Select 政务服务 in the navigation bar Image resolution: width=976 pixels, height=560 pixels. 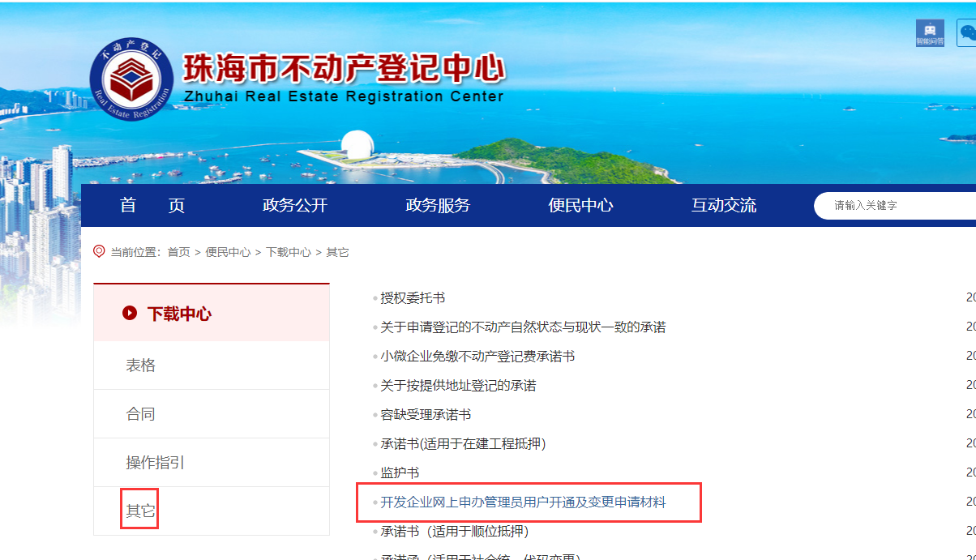(438, 205)
